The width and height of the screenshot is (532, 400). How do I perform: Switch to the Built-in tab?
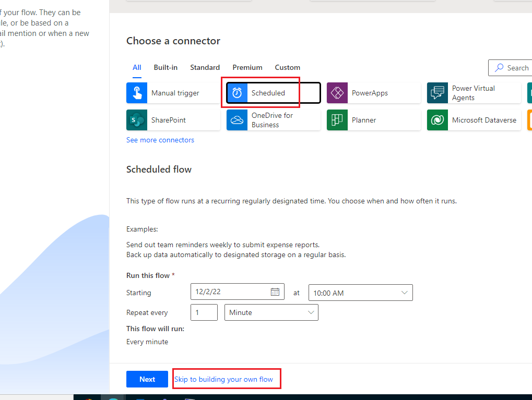pyautogui.click(x=165, y=67)
